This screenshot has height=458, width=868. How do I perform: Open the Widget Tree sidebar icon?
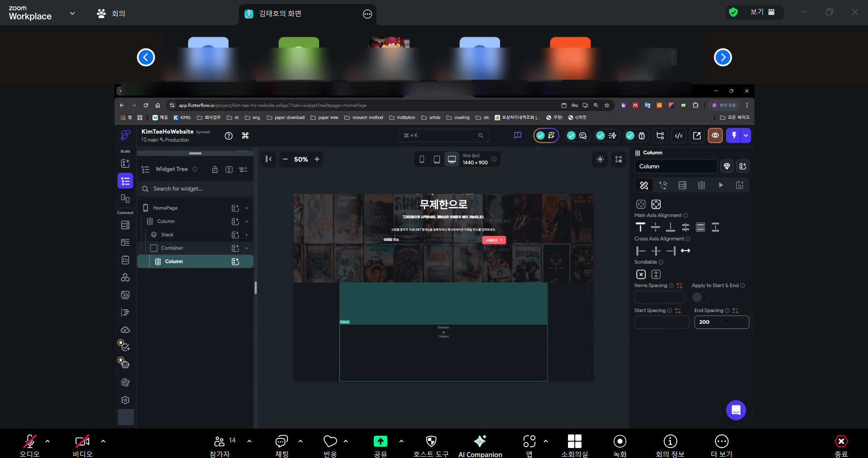[125, 181]
